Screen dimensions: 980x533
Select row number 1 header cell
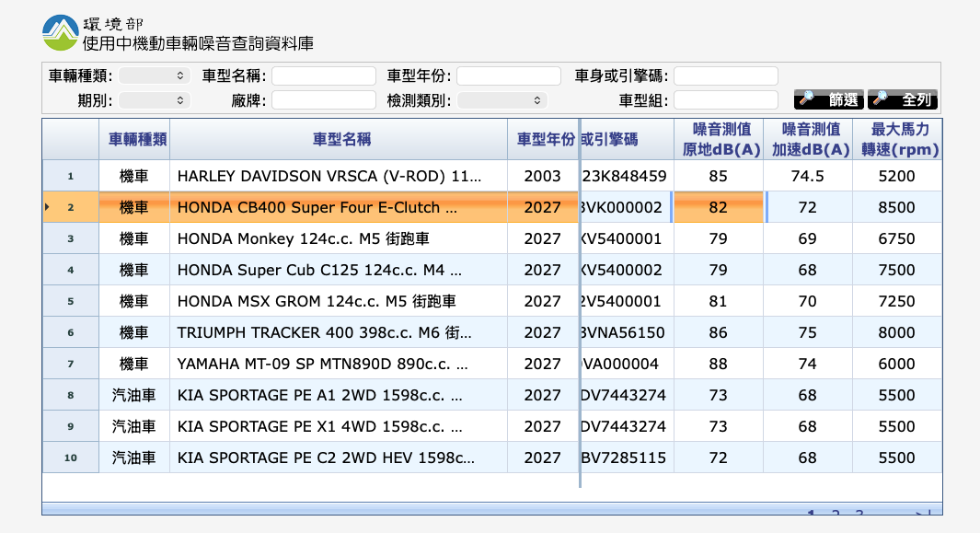tap(71, 176)
